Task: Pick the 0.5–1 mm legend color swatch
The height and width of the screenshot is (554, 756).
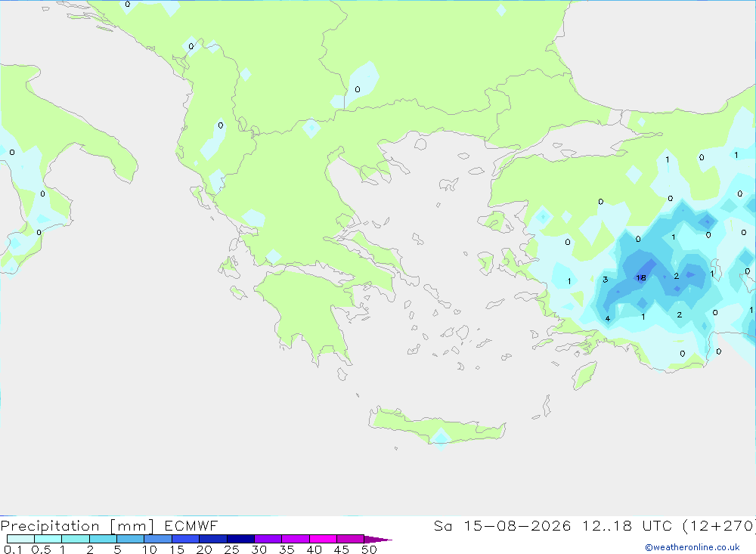Action: point(48,539)
